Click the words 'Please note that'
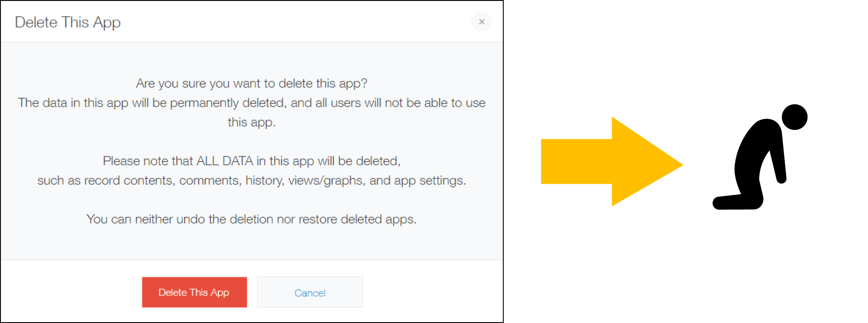The height and width of the screenshot is (323, 868). click(148, 161)
